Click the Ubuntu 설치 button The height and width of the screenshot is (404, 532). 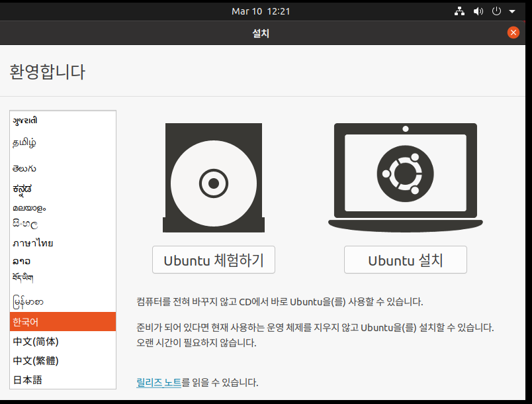click(406, 260)
